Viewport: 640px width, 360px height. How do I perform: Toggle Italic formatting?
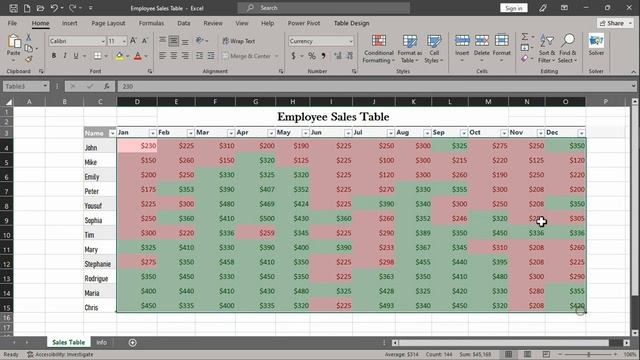tap(64, 56)
